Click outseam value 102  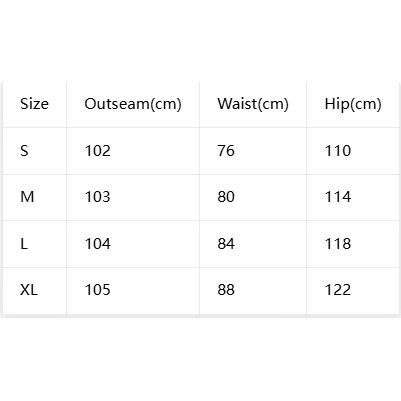[x=98, y=151]
